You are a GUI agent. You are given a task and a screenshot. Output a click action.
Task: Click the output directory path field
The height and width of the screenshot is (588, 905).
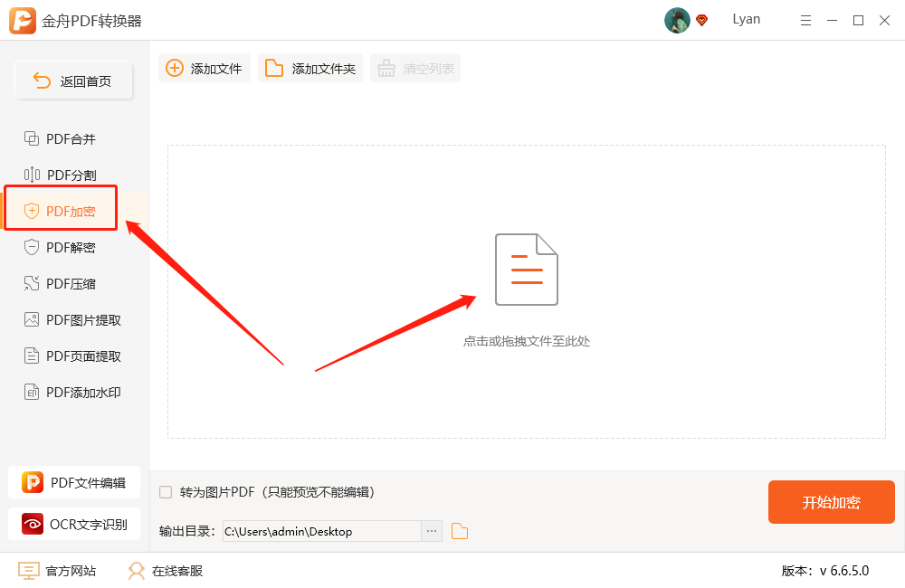pos(322,531)
